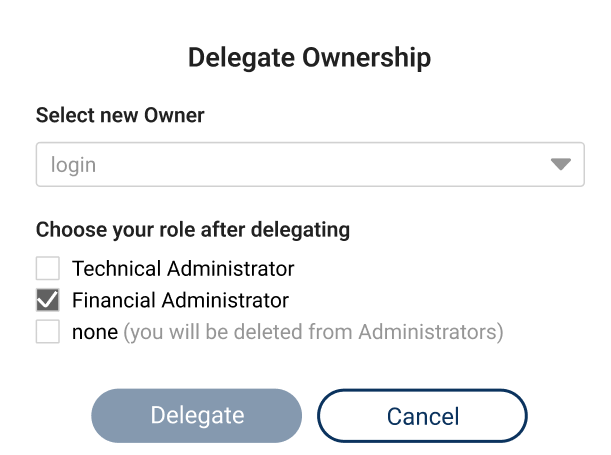This screenshot has height=455, width=611.
Task: Click the "none" option label
Action: [x=95, y=331]
